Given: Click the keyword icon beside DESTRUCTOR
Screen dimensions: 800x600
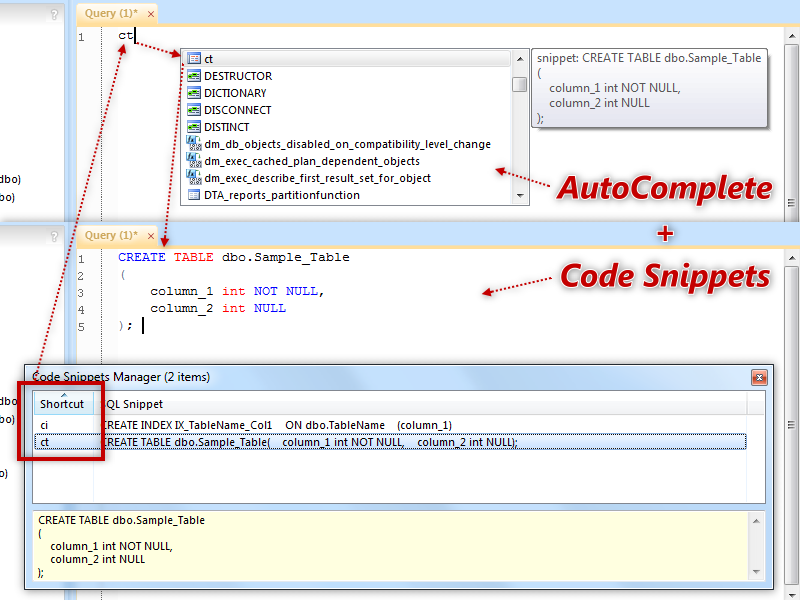Looking at the screenshot, I should tap(194, 76).
